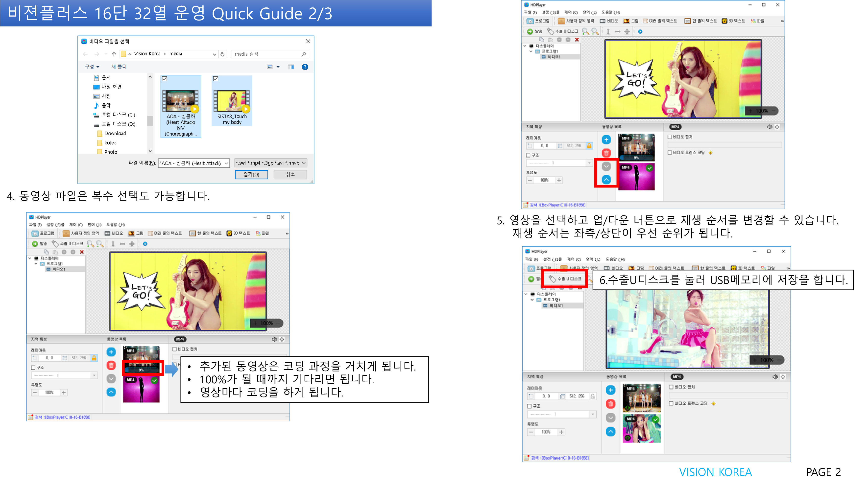Click the 취소 cancel button

[x=290, y=174]
